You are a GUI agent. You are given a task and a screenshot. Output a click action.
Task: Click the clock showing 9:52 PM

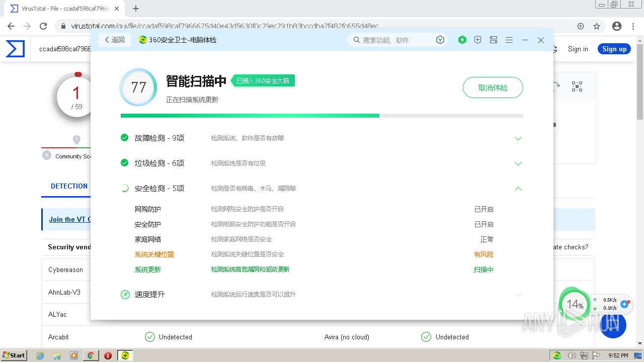click(x=618, y=355)
